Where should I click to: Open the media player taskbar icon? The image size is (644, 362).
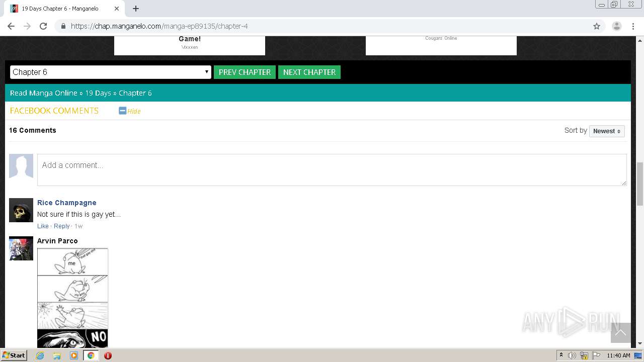pos(74,355)
